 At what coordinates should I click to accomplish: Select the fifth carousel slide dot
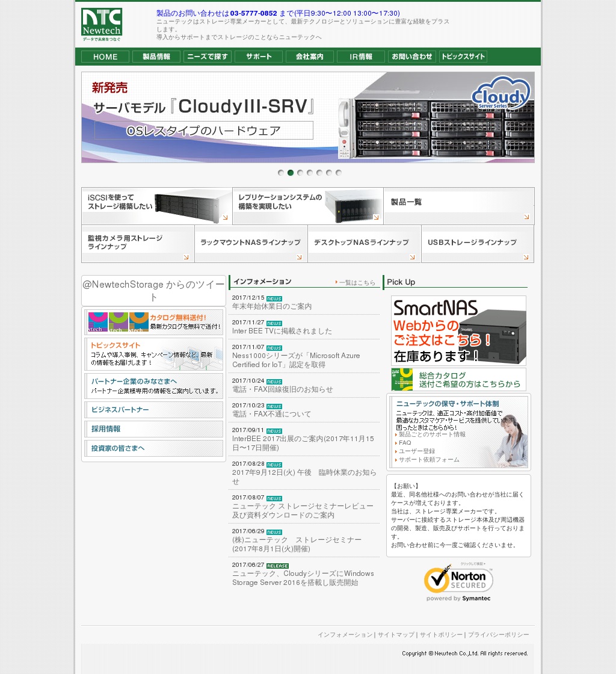[319, 173]
